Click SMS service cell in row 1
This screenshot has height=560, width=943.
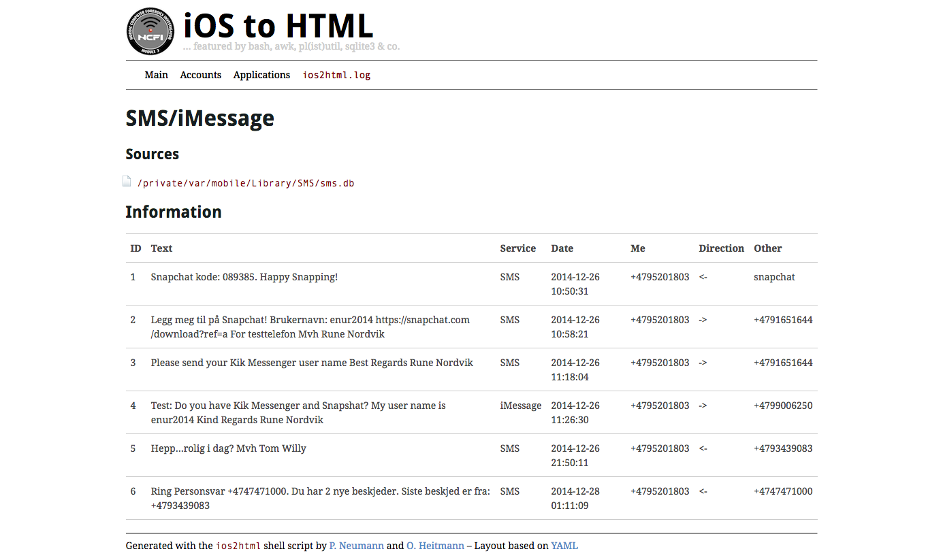(509, 277)
